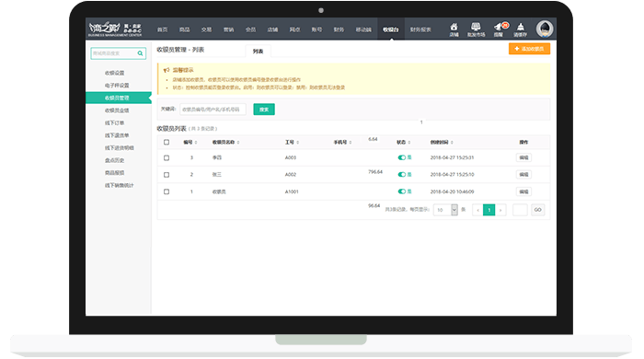Tick the checkbox for row 李四
The image size is (644, 359).
167,157
